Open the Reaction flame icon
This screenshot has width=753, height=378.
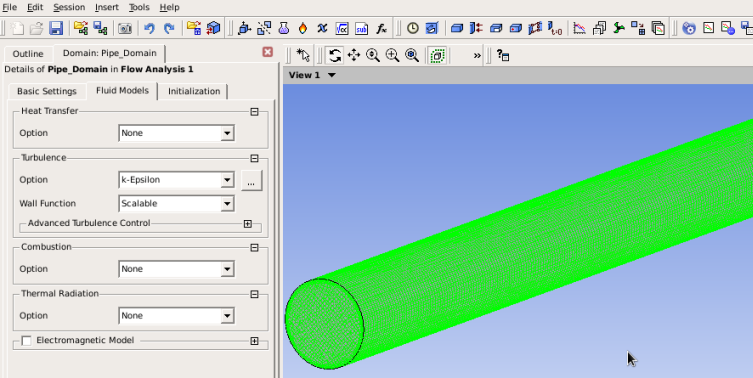pos(303,28)
